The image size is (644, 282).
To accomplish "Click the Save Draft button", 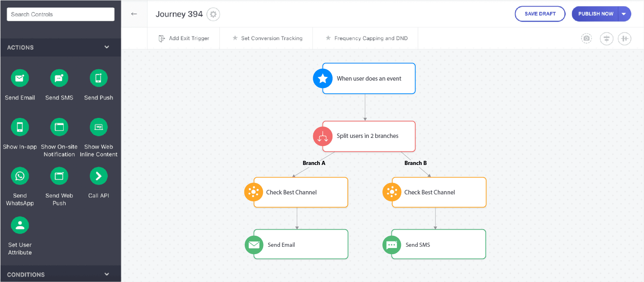I will point(540,14).
